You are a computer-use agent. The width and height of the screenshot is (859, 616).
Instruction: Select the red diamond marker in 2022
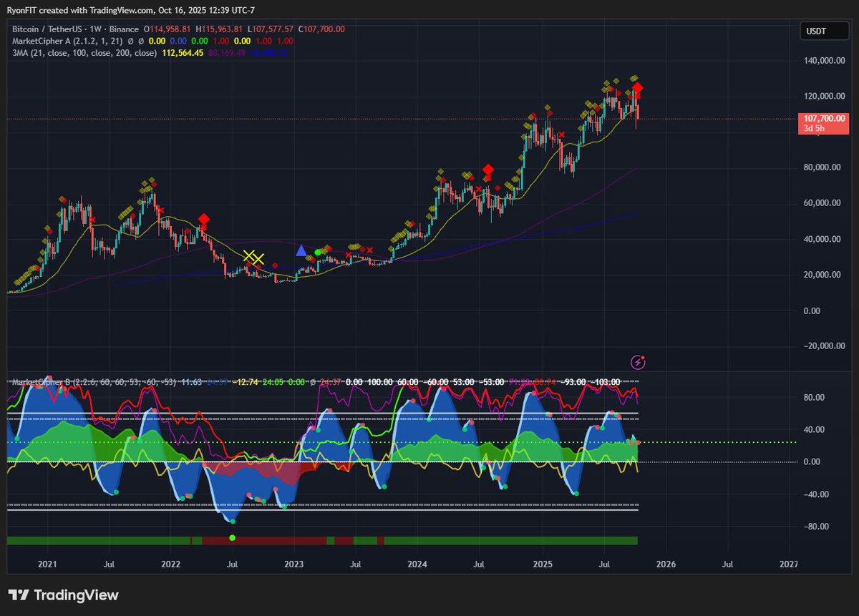tap(204, 219)
